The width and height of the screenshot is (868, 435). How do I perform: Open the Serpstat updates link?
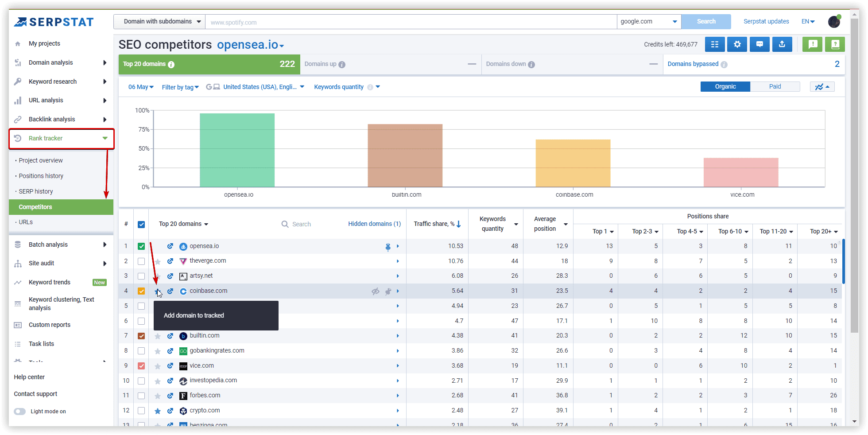pos(766,21)
